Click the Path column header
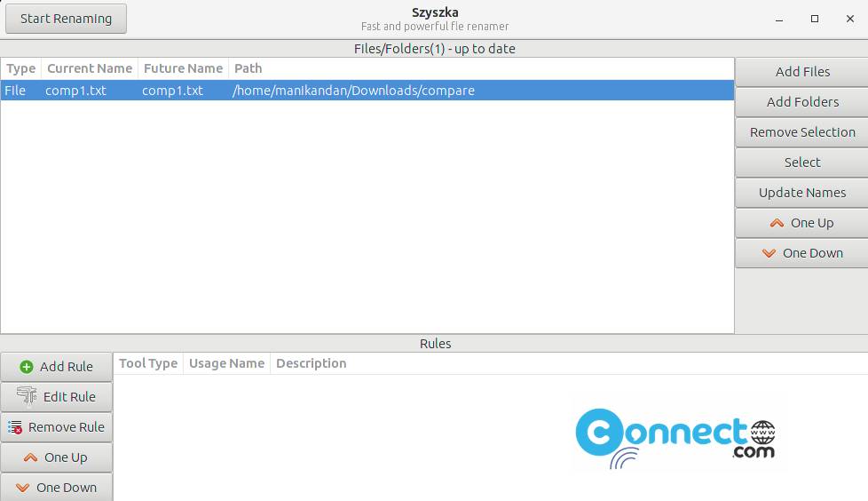 [x=248, y=68]
